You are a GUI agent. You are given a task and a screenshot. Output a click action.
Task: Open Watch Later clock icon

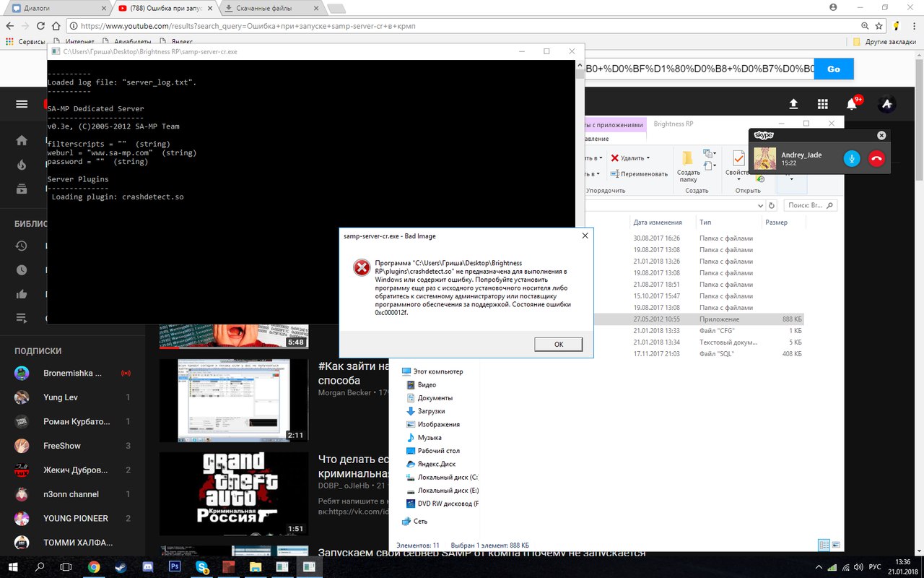[x=22, y=270]
